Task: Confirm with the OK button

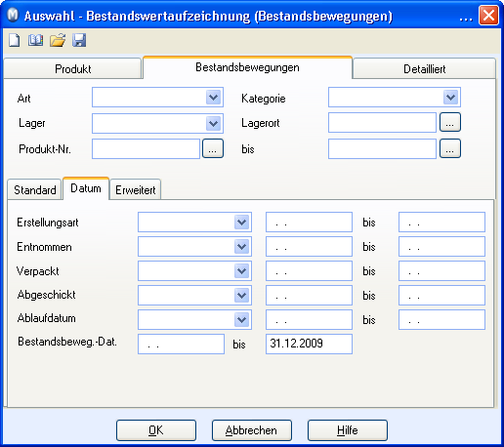Action: point(156,430)
